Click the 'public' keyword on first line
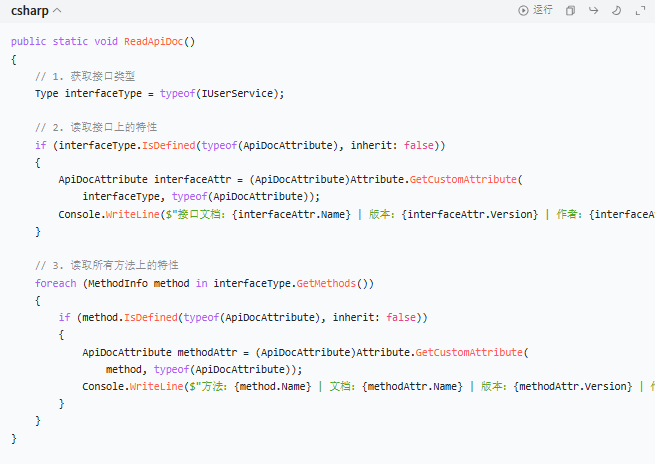The width and height of the screenshot is (655, 464). tap(29, 41)
